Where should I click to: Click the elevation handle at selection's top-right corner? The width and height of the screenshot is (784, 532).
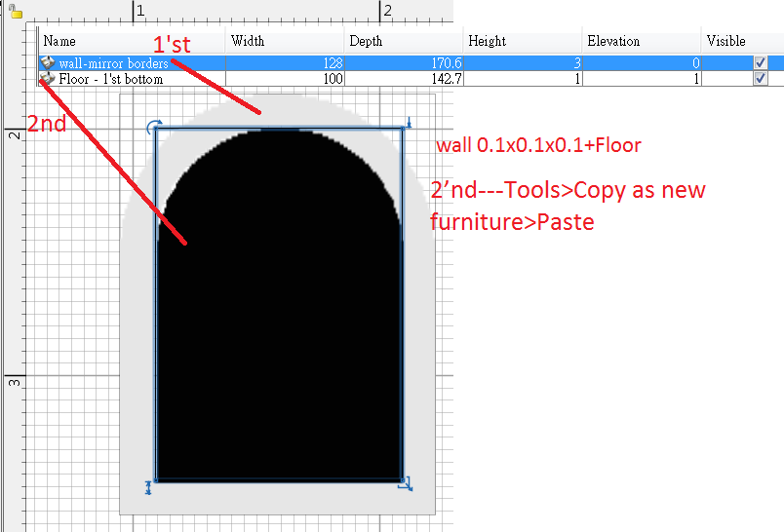coord(409,124)
